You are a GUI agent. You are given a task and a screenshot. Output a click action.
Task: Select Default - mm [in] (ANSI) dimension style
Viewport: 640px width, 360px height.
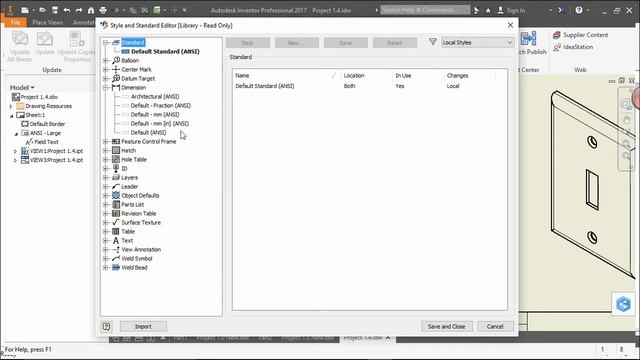(160, 123)
